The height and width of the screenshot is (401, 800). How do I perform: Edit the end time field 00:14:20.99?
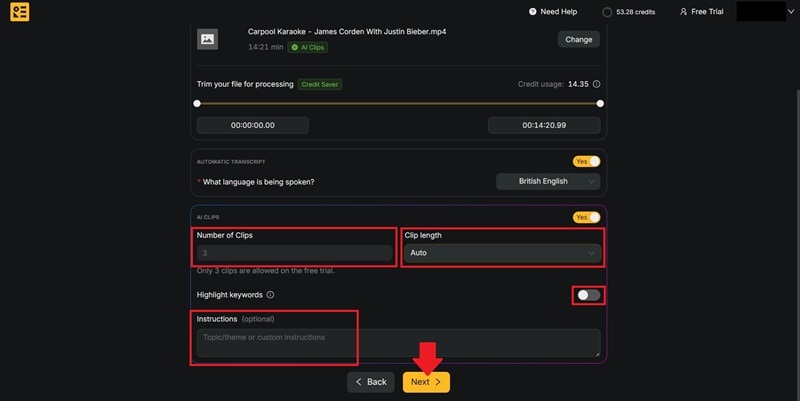click(544, 125)
